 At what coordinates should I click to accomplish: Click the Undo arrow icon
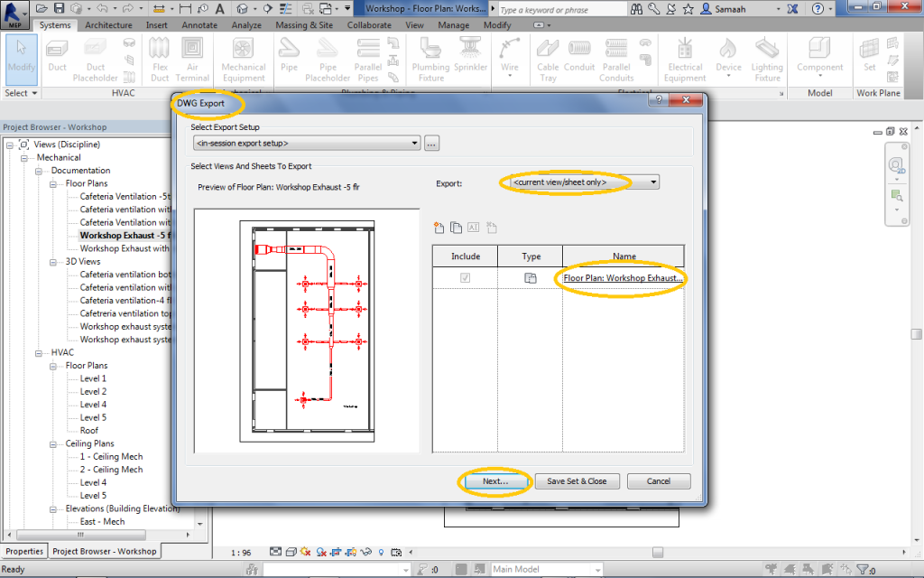pyautogui.click(x=102, y=8)
